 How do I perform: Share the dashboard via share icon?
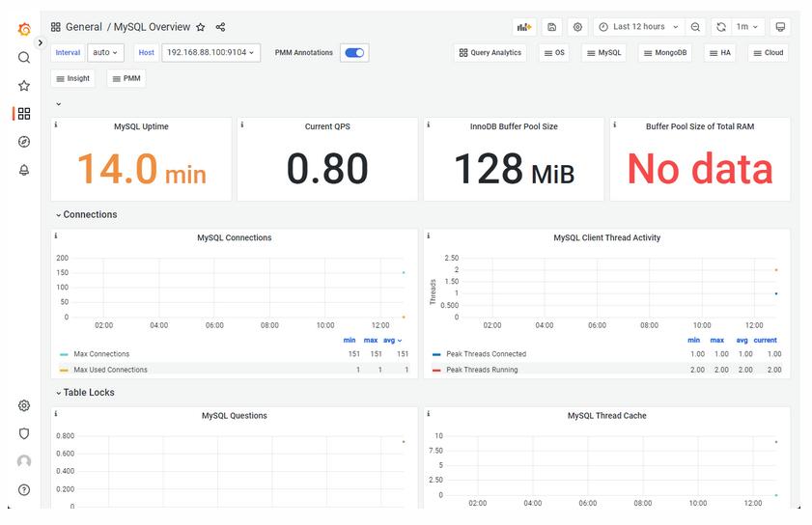(x=220, y=27)
